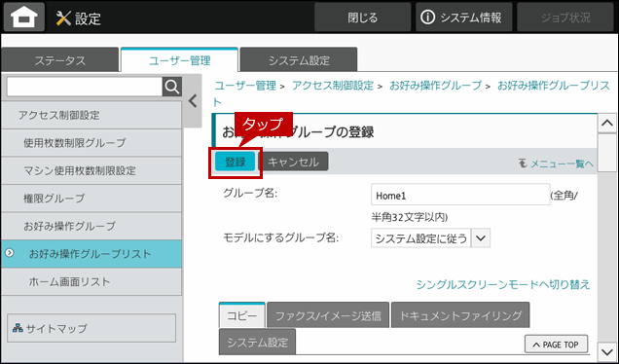Tap the 登録 button
Image resolution: width=619 pixels, height=364 pixels.
tap(236, 162)
